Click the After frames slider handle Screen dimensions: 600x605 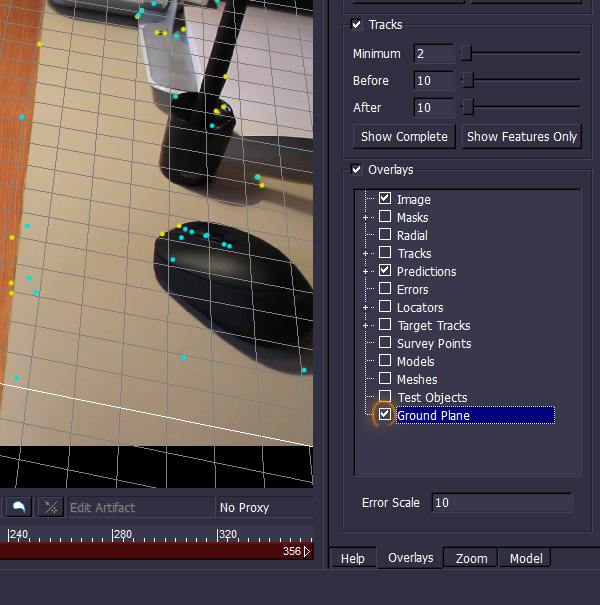468,107
